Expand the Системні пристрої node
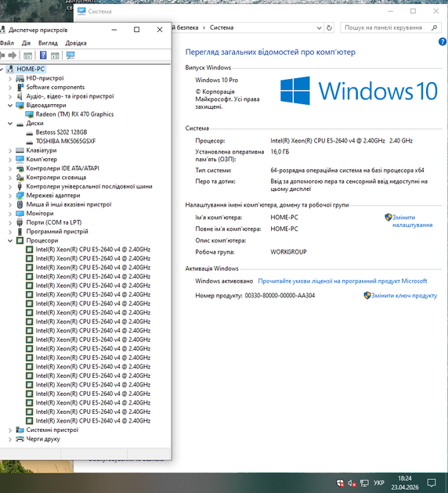448x493 pixels. coord(10,430)
